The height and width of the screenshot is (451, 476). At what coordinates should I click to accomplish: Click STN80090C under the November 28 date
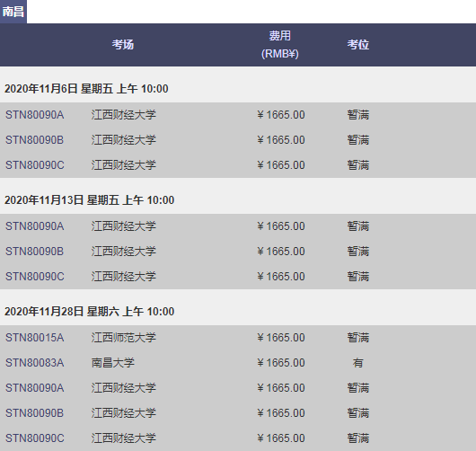point(35,438)
